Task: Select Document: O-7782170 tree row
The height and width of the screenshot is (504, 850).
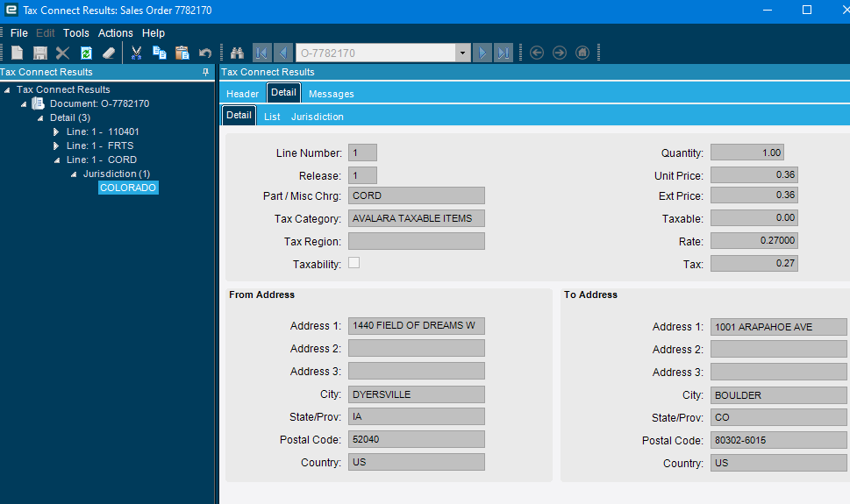Action: [99, 103]
